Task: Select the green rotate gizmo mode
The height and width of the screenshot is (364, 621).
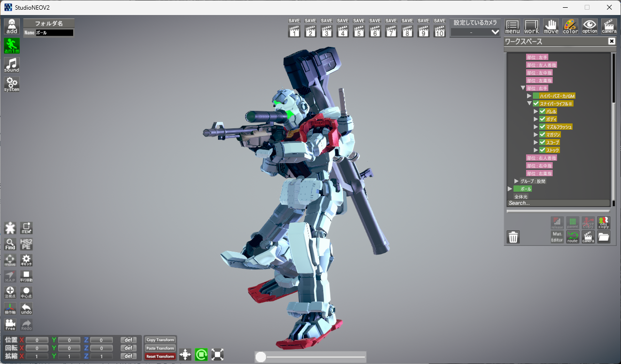Action: (202, 355)
